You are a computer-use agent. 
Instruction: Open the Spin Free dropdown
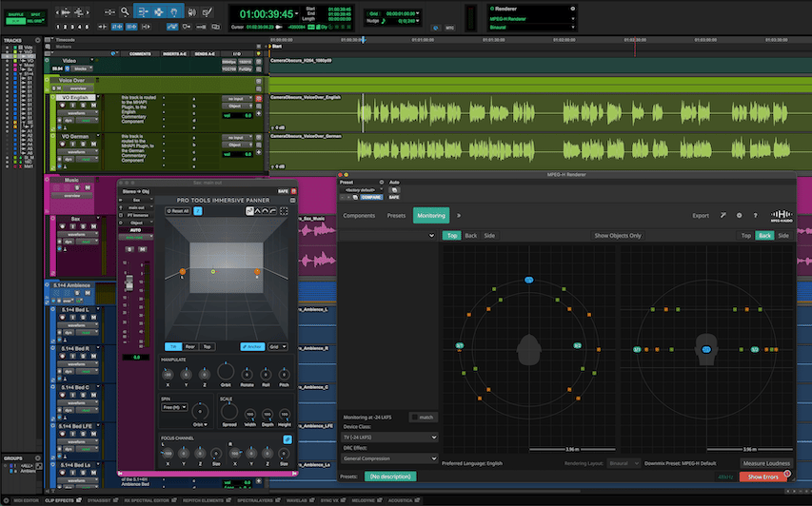(x=174, y=407)
